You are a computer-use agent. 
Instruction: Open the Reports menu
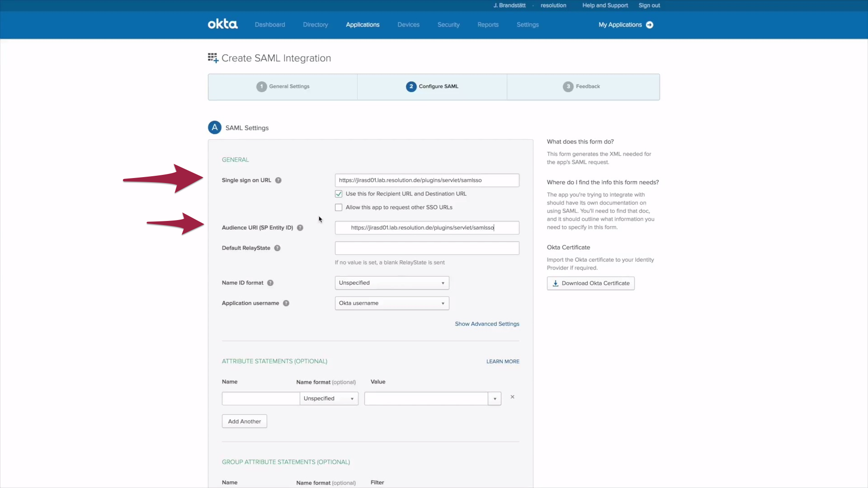click(x=488, y=25)
